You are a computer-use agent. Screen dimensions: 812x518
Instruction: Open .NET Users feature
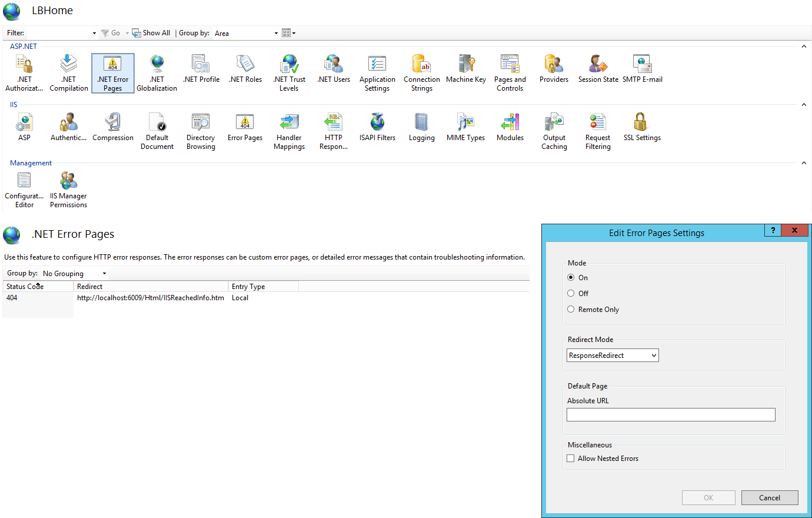pyautogui.click(x=334, y=69)
